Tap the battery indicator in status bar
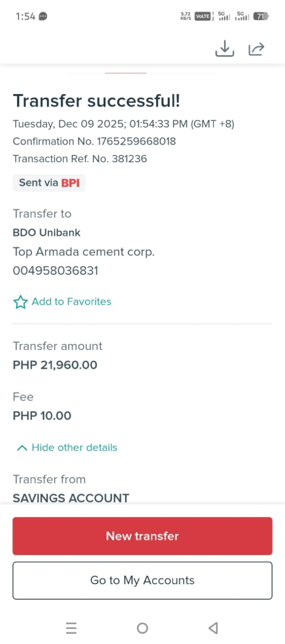Image resolution: width=285 pixels, height=644 pixels. 261,16
